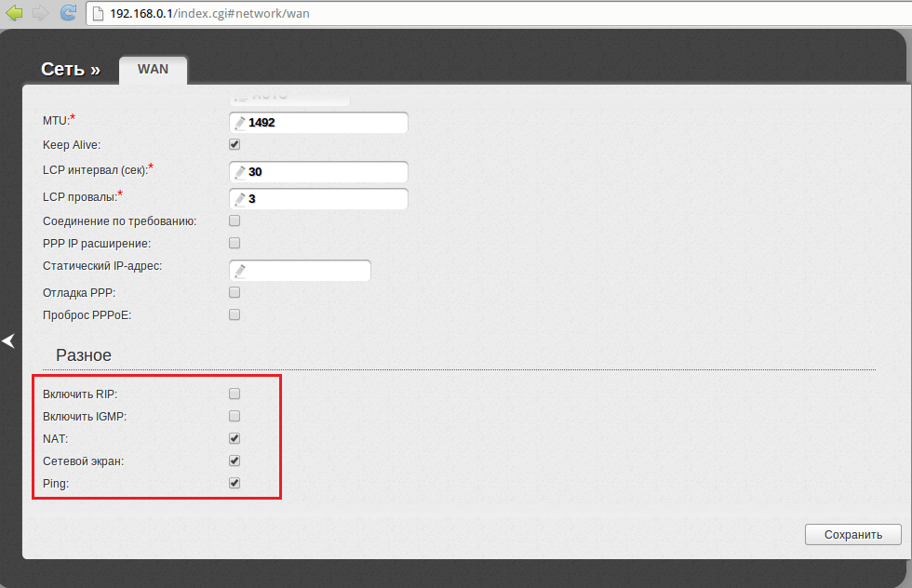This screenshot has width=912, height=588.
Task: Turn on Включить IGMP checkbox
Action: pos(235,416)
